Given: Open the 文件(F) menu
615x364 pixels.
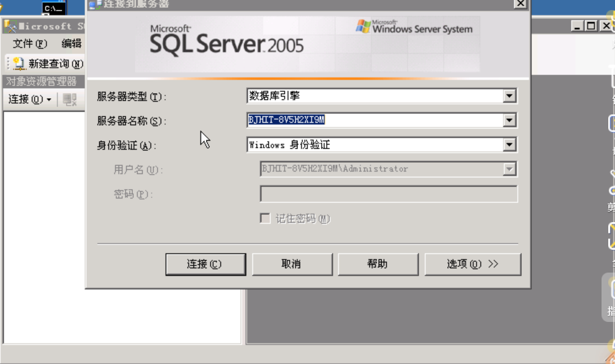Looking at the screenshot, I should tap(30, 43).
